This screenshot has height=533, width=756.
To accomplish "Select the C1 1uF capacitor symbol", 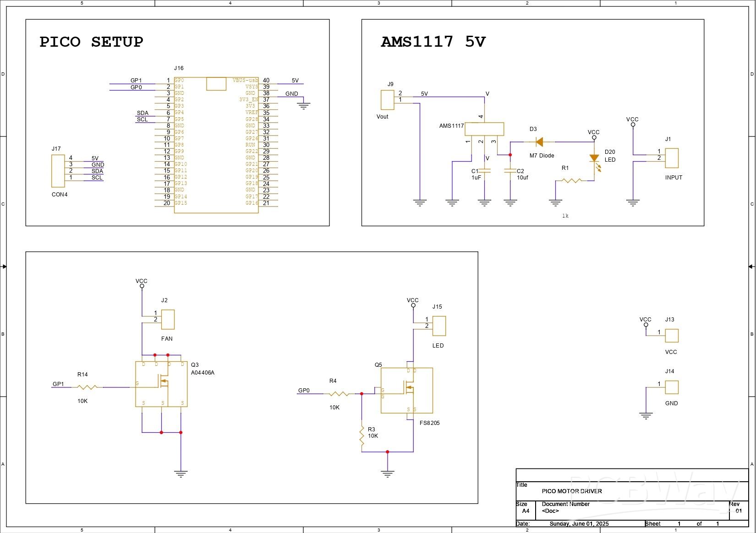I will (484, 171).
